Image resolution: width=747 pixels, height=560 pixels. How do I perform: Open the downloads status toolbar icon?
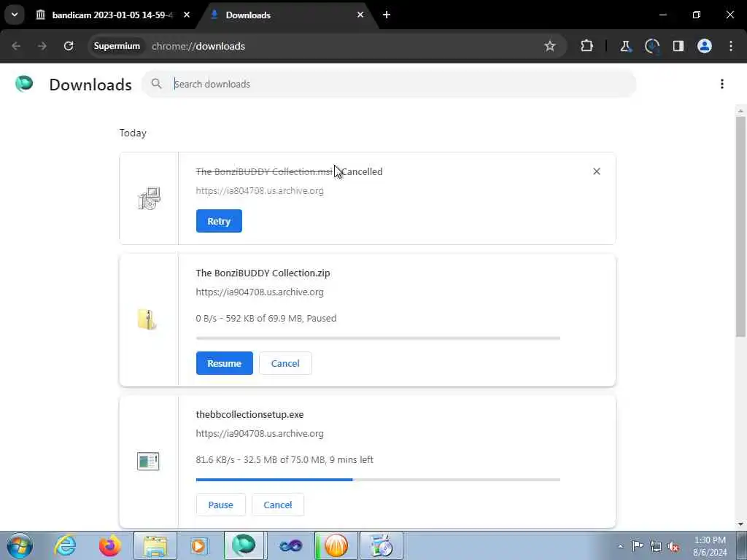pos(651,46)
